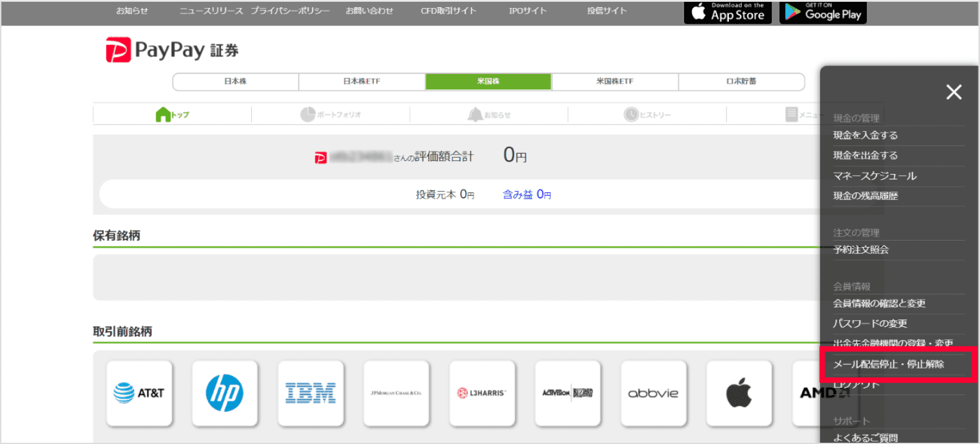
Task: Open お問い合わせ link
Action: (x=369, y=11)
